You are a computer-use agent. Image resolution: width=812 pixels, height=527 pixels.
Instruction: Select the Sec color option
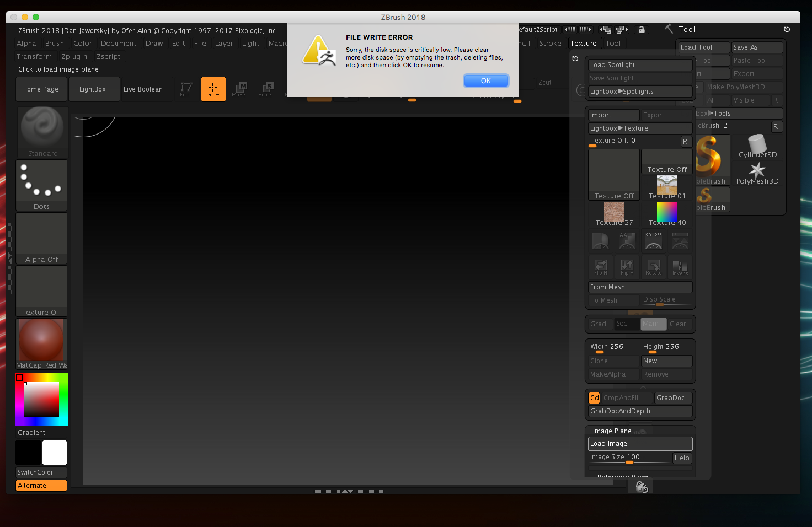tap(627, 324)
